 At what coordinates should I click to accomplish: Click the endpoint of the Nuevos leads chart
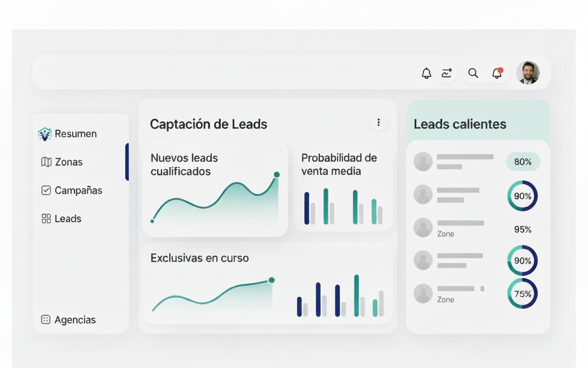[x=277, y=174]
